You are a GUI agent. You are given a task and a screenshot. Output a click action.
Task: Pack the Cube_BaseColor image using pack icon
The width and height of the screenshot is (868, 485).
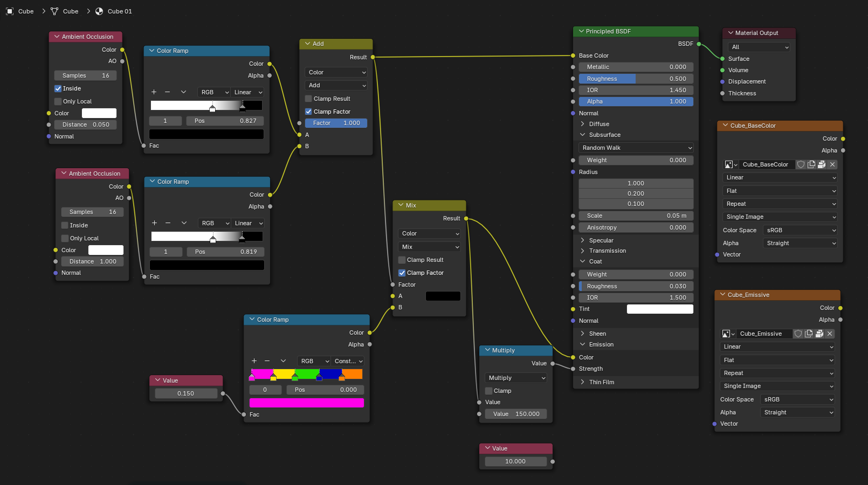[x=822, y=164]
